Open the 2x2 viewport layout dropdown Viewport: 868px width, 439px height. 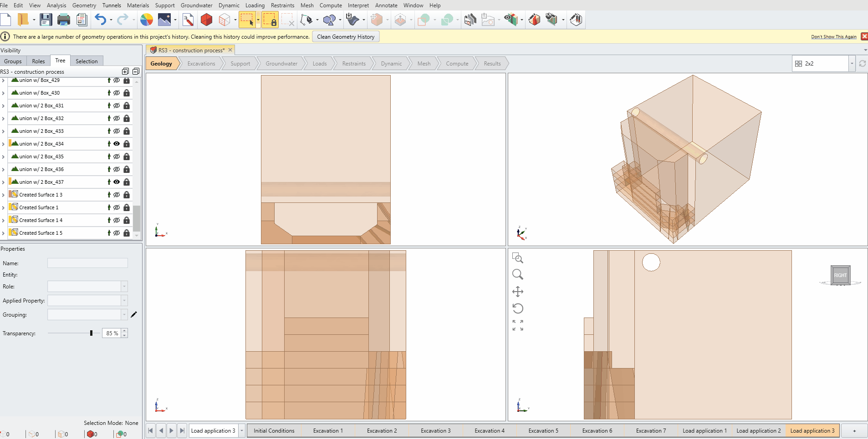click(x=851, y=63)
